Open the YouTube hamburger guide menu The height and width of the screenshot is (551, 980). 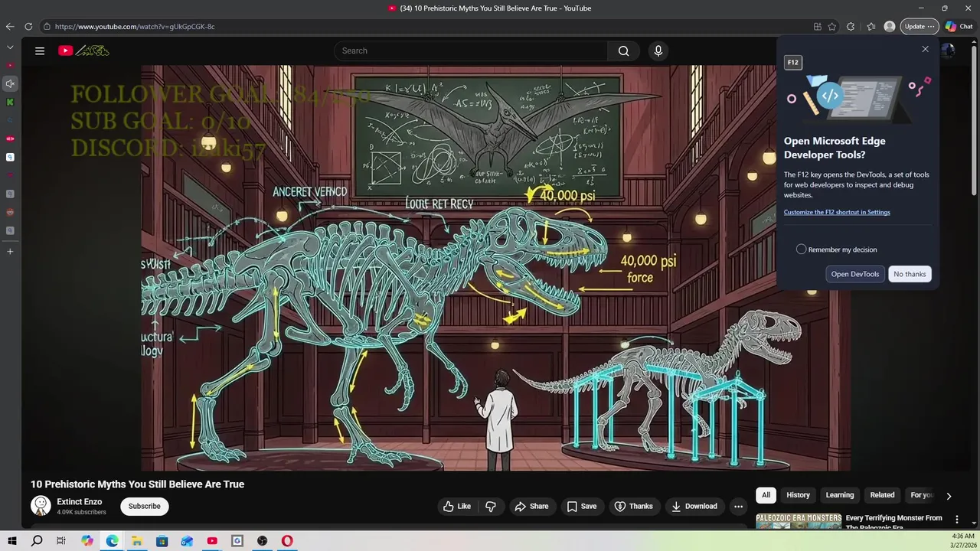point(40,51)
